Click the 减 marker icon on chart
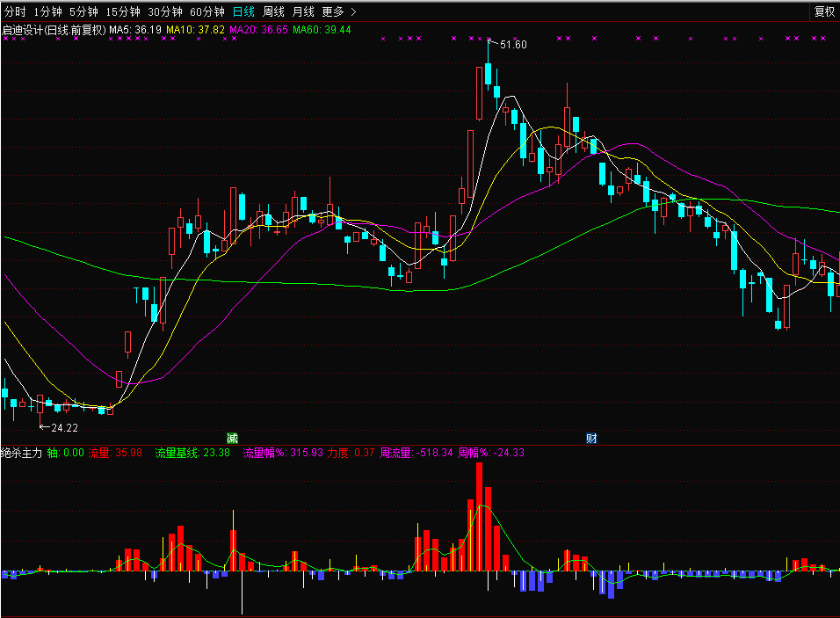 (232, 439)
